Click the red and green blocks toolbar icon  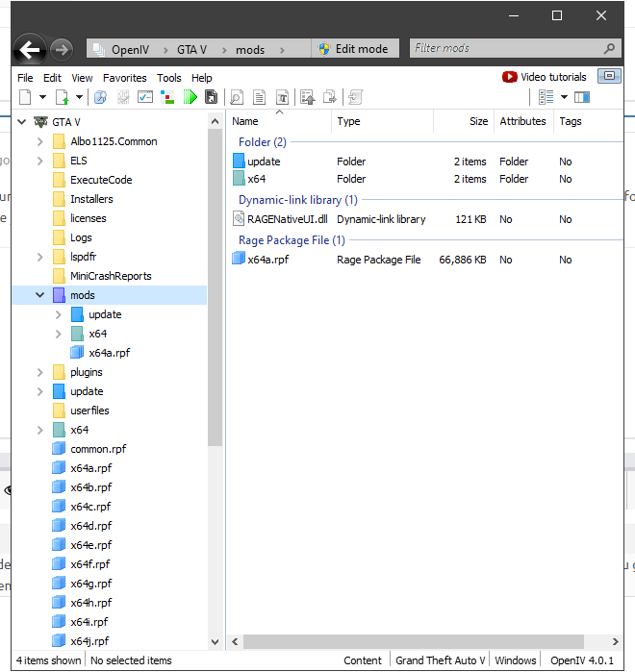[167, 97]
